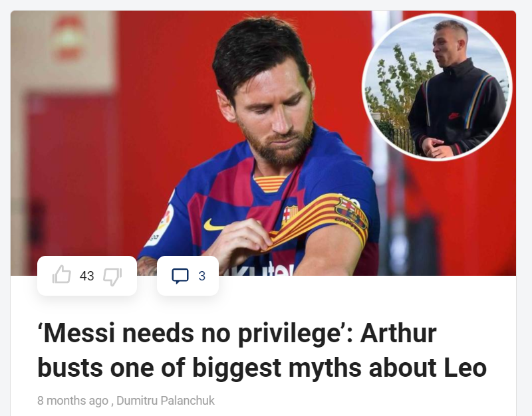This screenshot has width=532, height=416.
Task: Click the white comments box
Action: (x=188, y=276)
